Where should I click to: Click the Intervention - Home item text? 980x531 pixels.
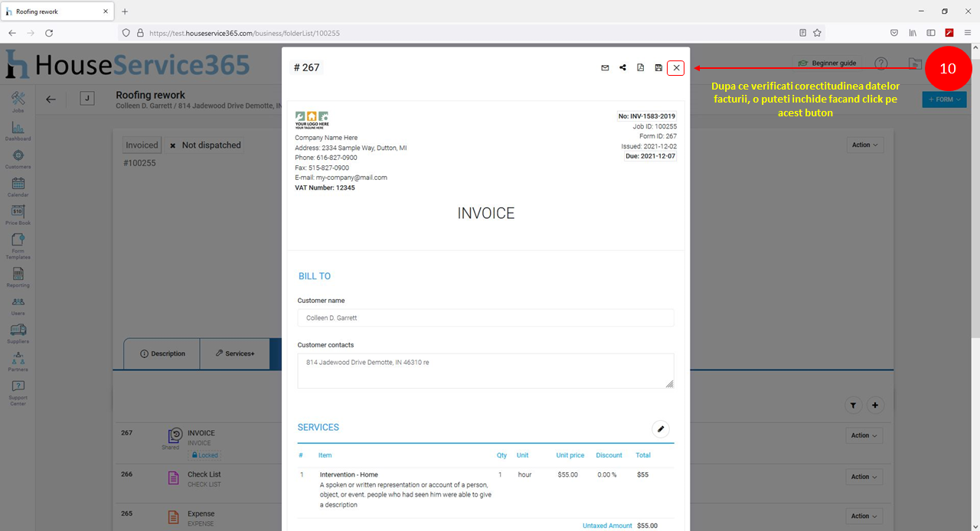[x=348, y=474]
